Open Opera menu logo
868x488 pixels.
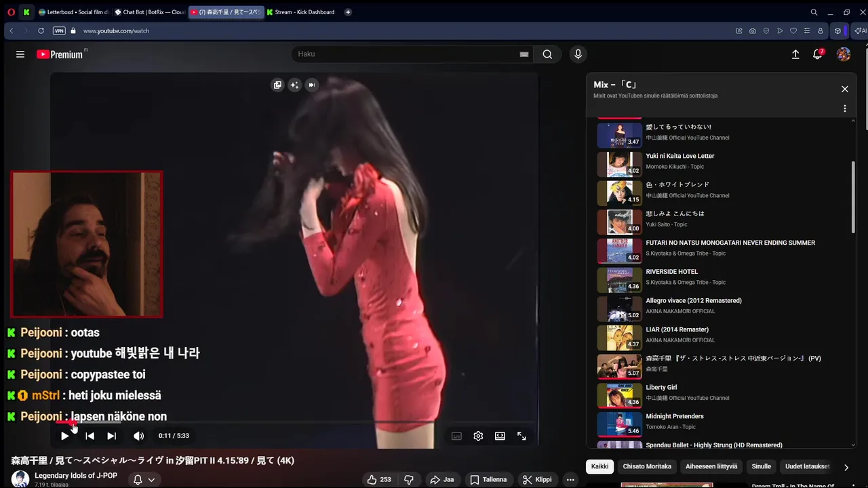point(11,12)
